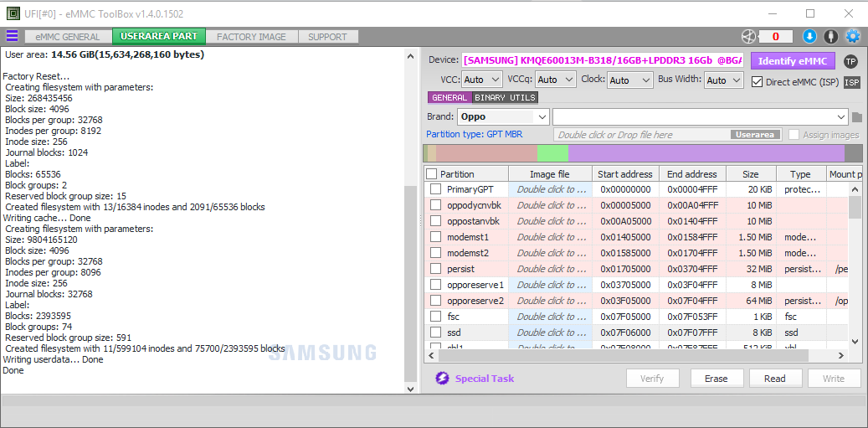Check the opporeserve2 partition checkbox
Screen dimensions: 868x428
(x=435, y=301)
